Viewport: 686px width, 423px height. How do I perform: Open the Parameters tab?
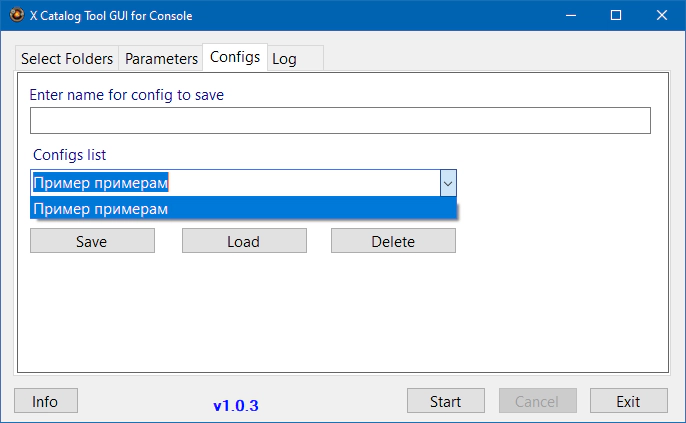click(x=161, y=59)
